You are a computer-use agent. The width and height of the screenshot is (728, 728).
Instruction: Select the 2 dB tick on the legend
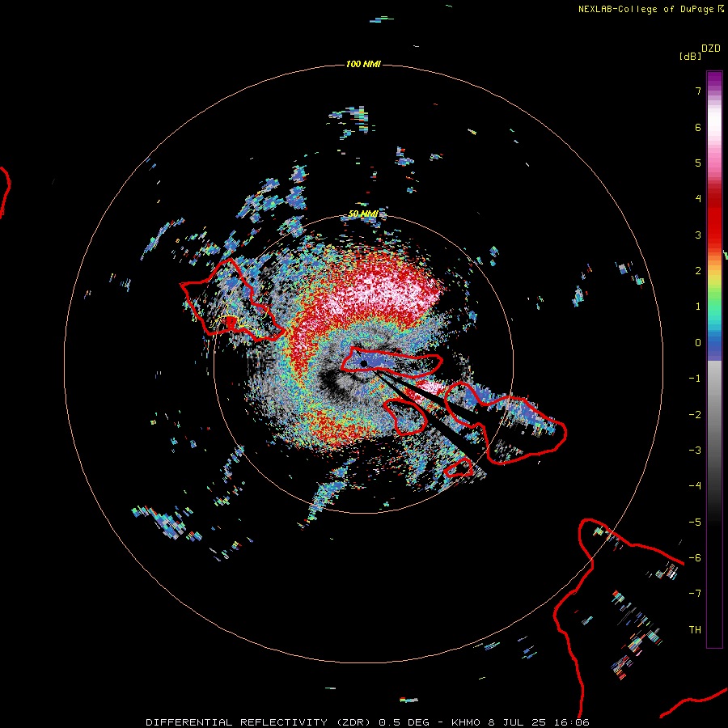698,271
